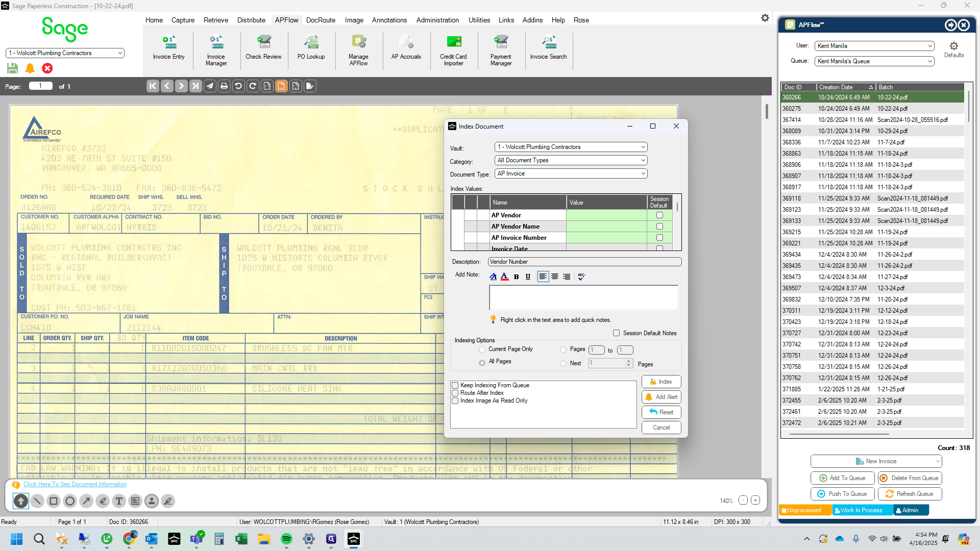Go to next page of document
This screenshot has height=551, width=980.
click(x=181, y=86)
